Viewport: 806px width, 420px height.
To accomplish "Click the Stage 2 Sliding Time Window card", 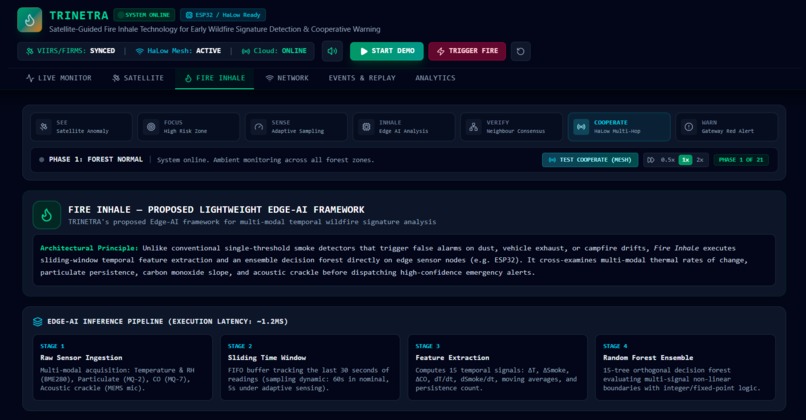I will click(x=310, y=367).
